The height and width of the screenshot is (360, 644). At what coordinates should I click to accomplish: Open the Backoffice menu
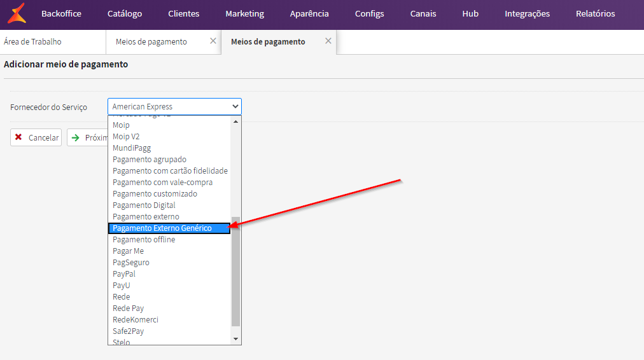tap(61, 13)
